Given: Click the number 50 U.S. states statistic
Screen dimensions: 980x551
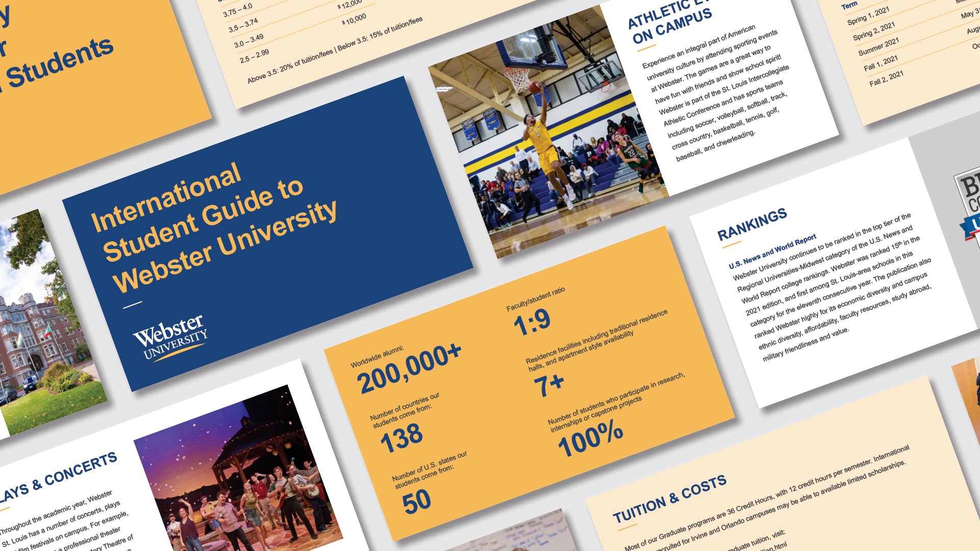Looking at the screenshot, I should pos(416,501).
